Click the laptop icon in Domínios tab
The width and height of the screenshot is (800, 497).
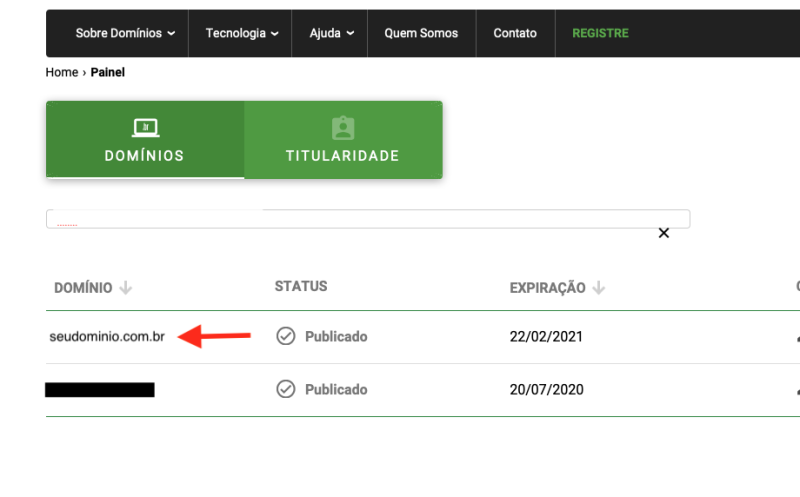145,128
